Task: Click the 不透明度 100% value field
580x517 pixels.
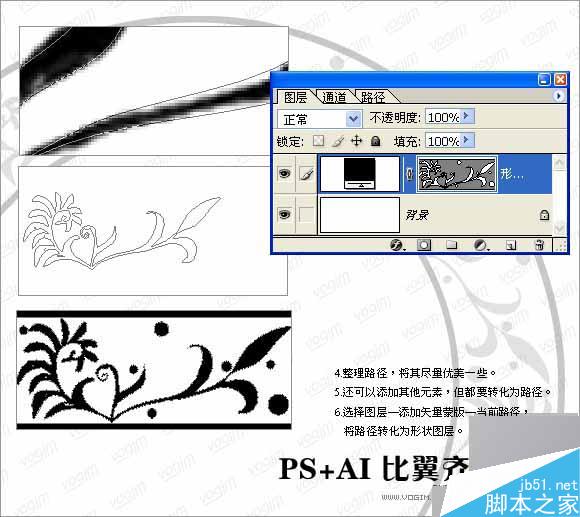Action: (x=442, y=118)
